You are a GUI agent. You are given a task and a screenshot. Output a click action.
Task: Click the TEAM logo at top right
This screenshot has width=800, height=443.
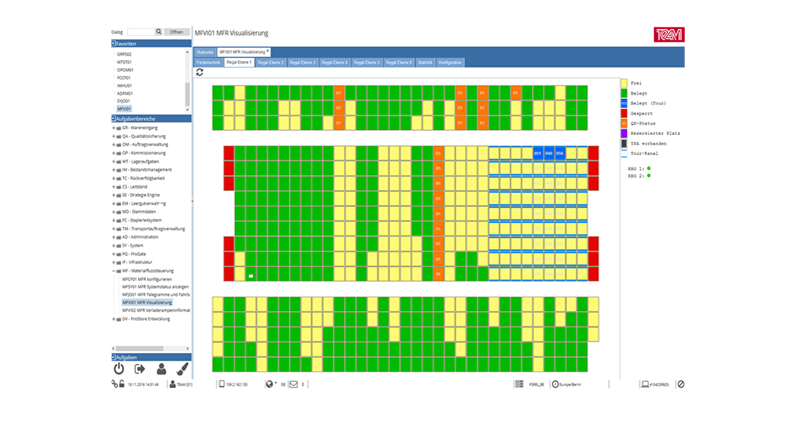(x=669, y=35)
